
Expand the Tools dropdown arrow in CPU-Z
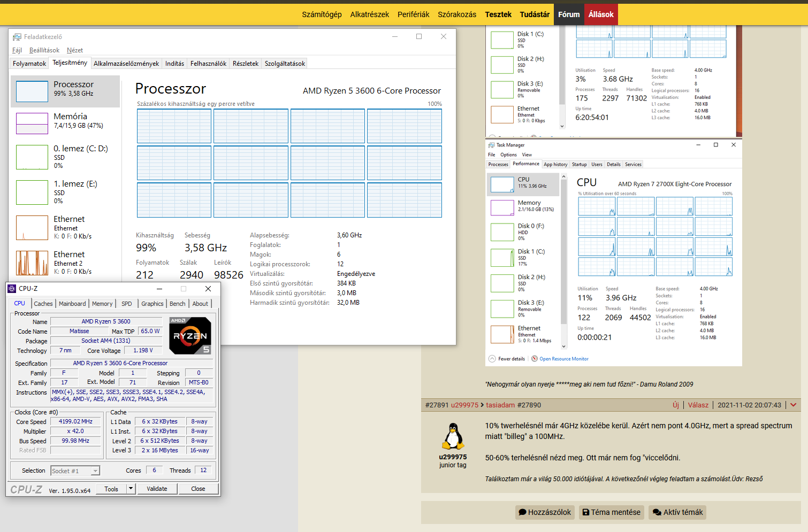(x=131, y=489)
